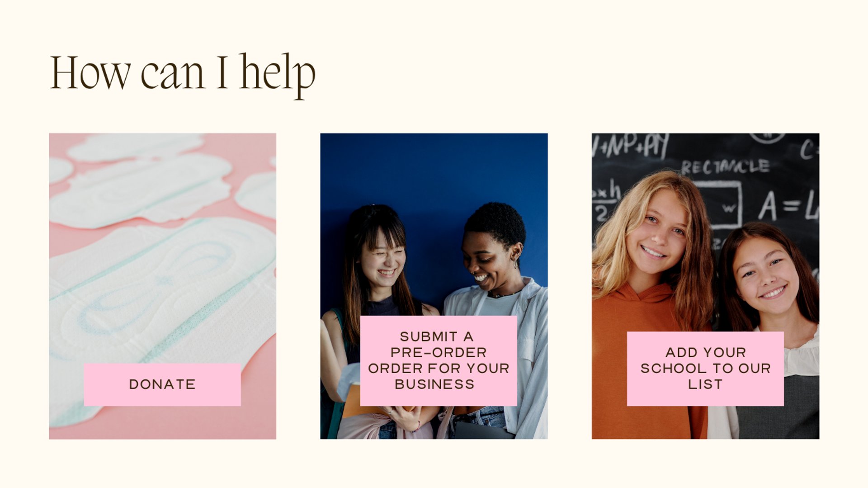Click the Submit a Pre-Order for Your Business button

pyautogui.click(x=439, y=360)
